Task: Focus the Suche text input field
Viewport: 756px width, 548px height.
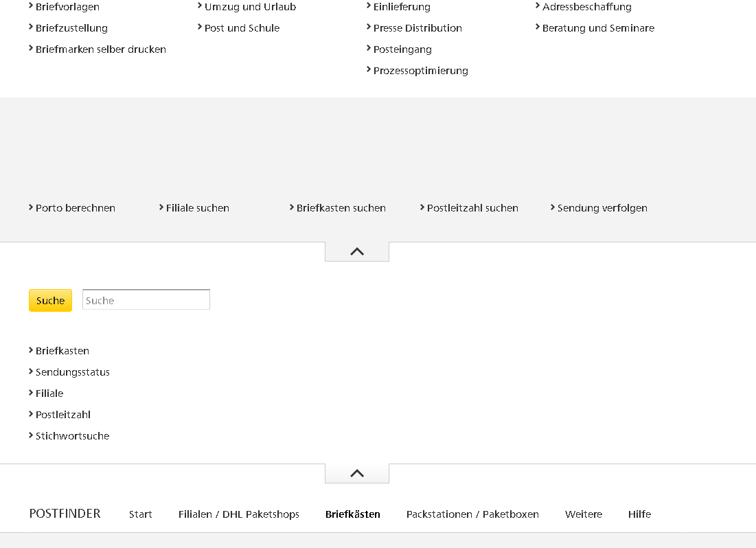Action: (146, 300)
